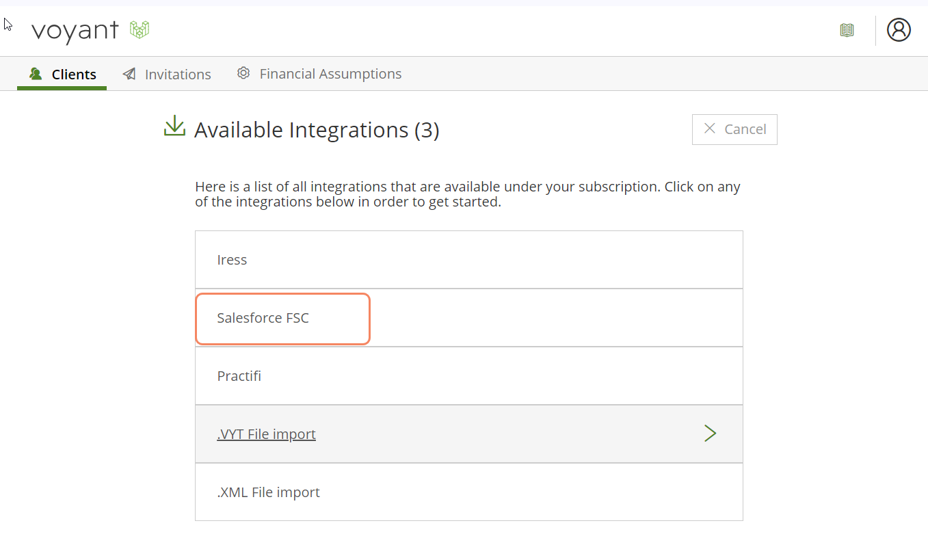Open the help guide book icon
The width and height of the screenshot is (928, 560).
(x=847, y=30)
